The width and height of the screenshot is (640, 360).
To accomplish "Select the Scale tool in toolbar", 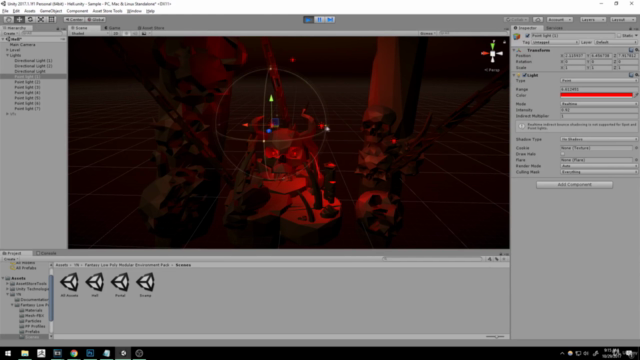I will (41, 20).
